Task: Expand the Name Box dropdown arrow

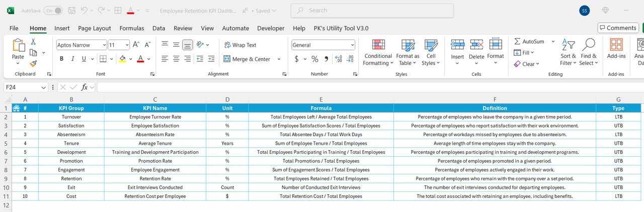Action: [44, 87]
